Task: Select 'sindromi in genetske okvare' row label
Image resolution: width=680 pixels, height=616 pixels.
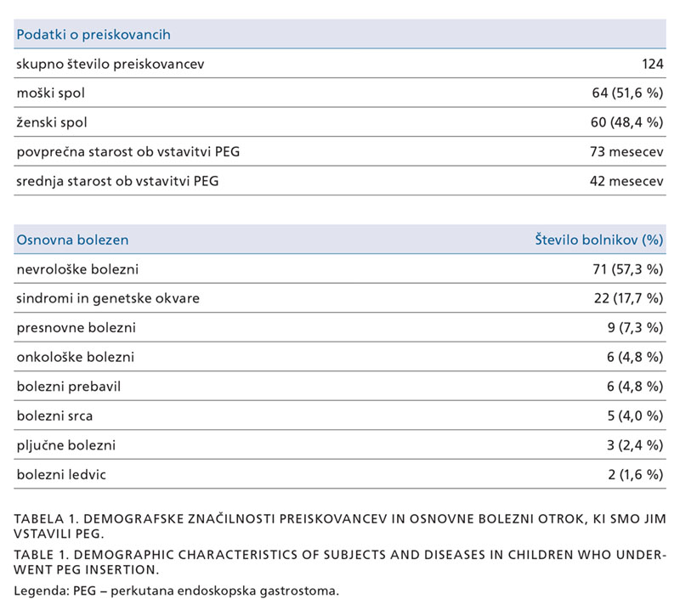Action: point(108,299)
